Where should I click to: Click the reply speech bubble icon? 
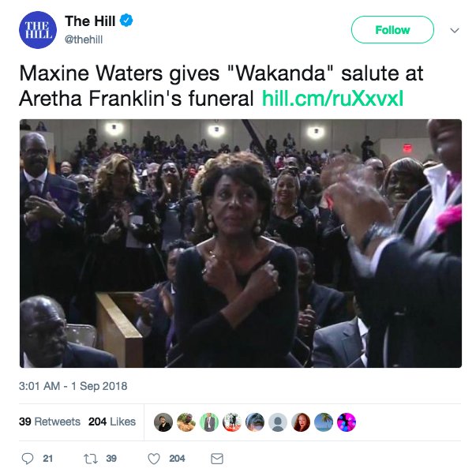[x=28, y=459]
